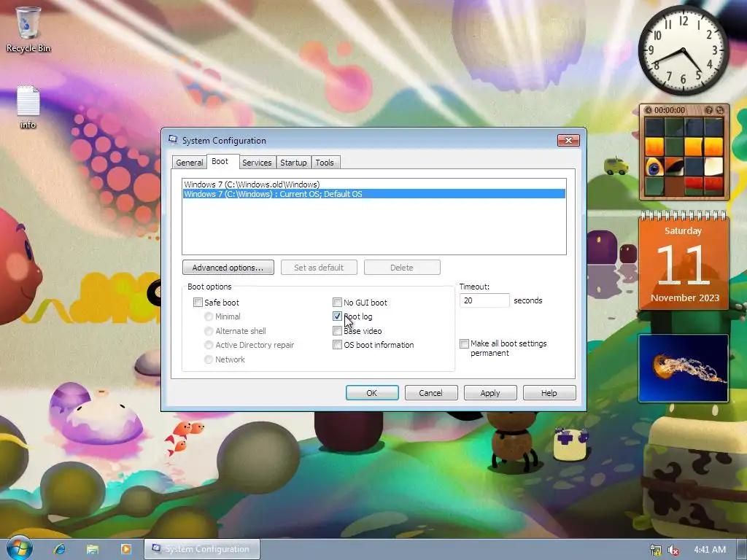This screenshot has width=747, height=560.
Task: Click the analog clock gadget
Action: (683, 50)
